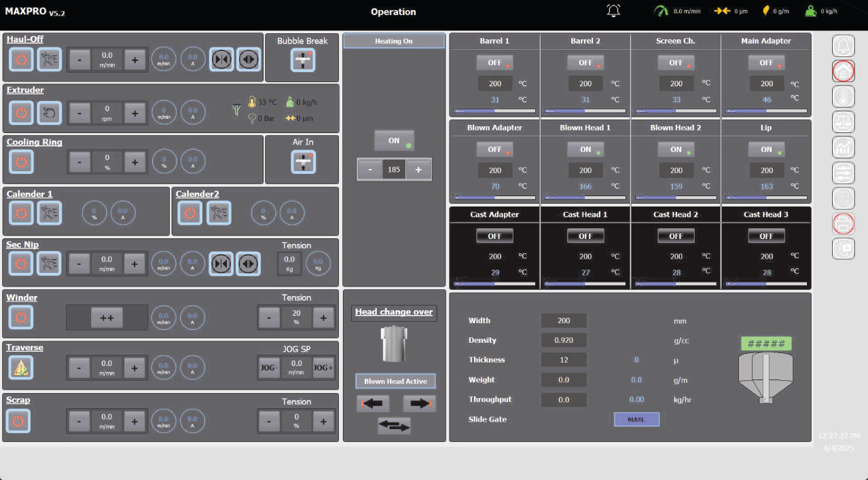The height and width of the screenshot is (480, 868).
Task: Decrease Winder tension with minus button
Action: click(270, 317)
